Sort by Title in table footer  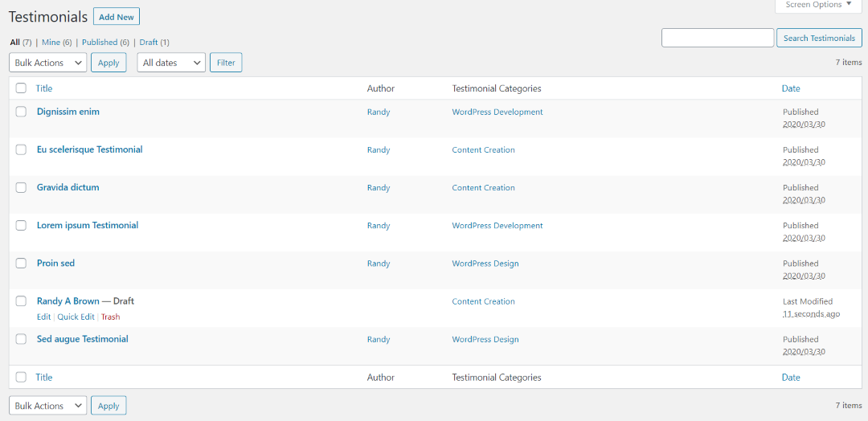tap(44, 378)
